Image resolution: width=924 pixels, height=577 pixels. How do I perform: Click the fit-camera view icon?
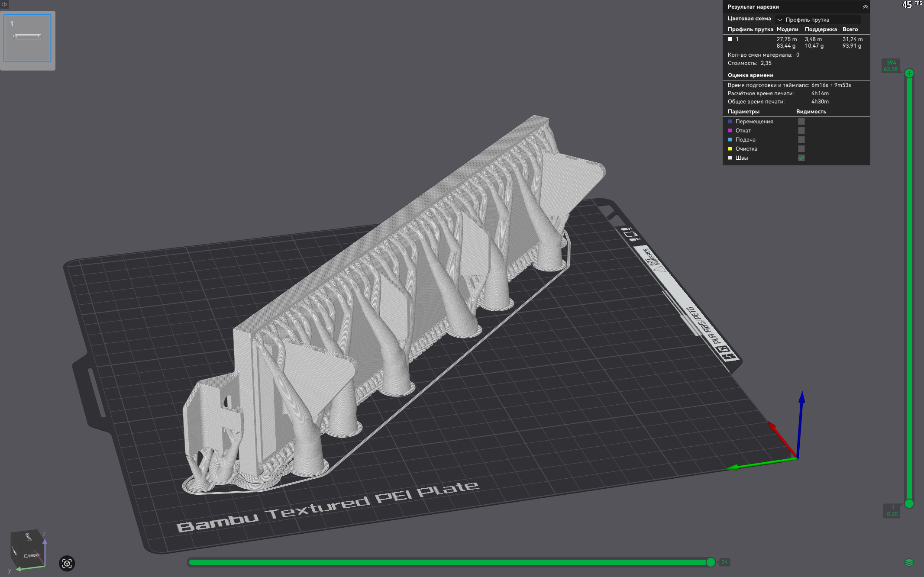pos(67,563)
